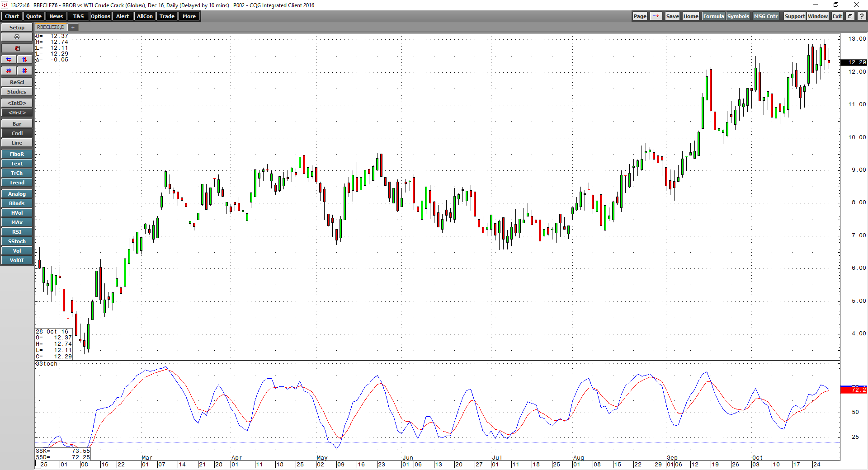The height and width of the screenshot is (470, 868).
Task: Click the Mar label on time axis
Action: click(147, 458)
